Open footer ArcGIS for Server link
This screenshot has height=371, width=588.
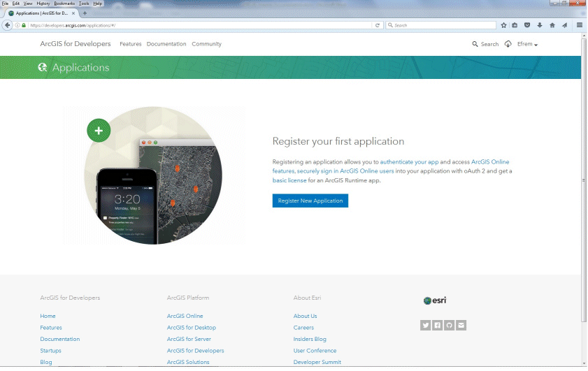[189, 339]
